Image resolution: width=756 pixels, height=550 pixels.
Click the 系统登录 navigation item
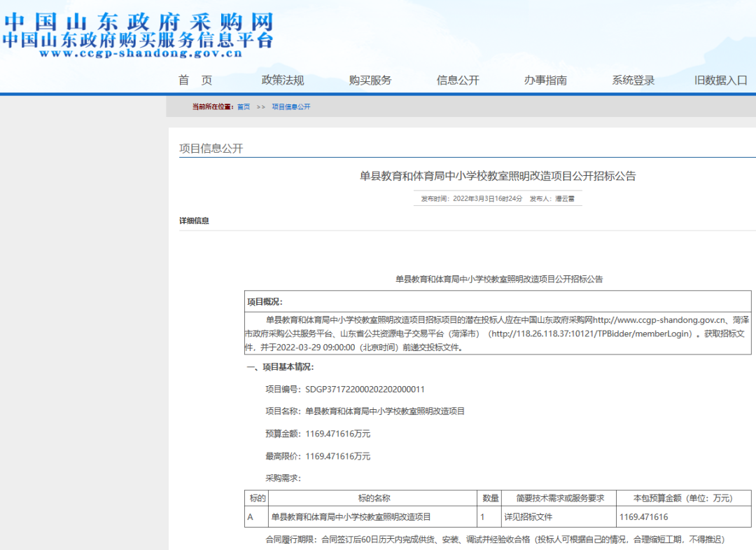click(x=633, y=80)
